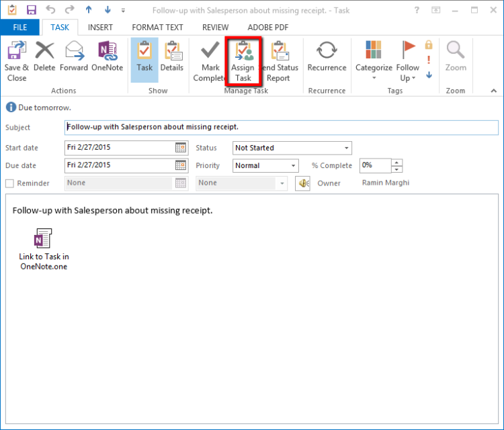Open the Status dropdown showing Not Started
The width and height of the screenshot is (504, 430).
click(x=292, y=148)
